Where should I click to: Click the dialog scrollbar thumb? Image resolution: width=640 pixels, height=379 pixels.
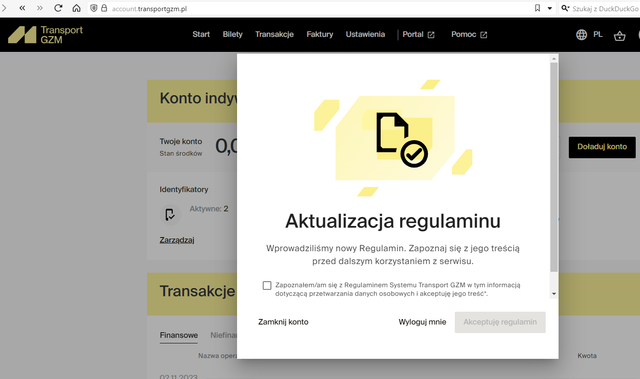(x=554, y=167)
